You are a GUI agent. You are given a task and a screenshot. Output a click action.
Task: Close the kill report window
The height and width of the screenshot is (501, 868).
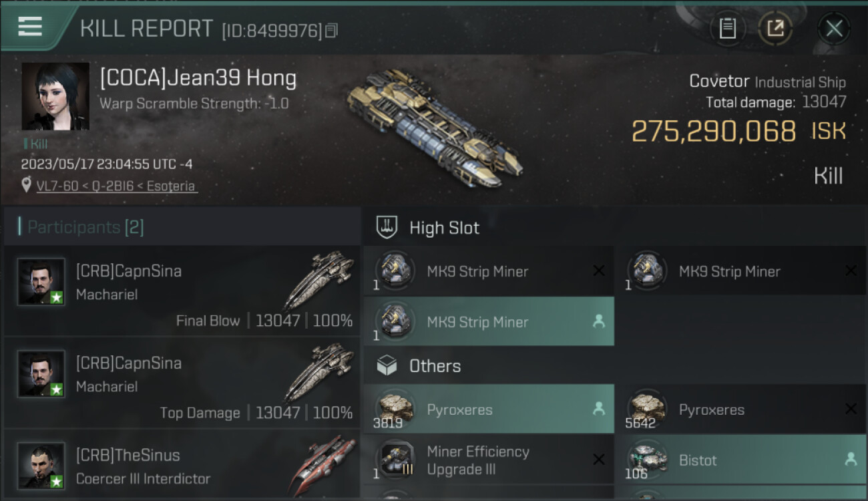(834, 29)
